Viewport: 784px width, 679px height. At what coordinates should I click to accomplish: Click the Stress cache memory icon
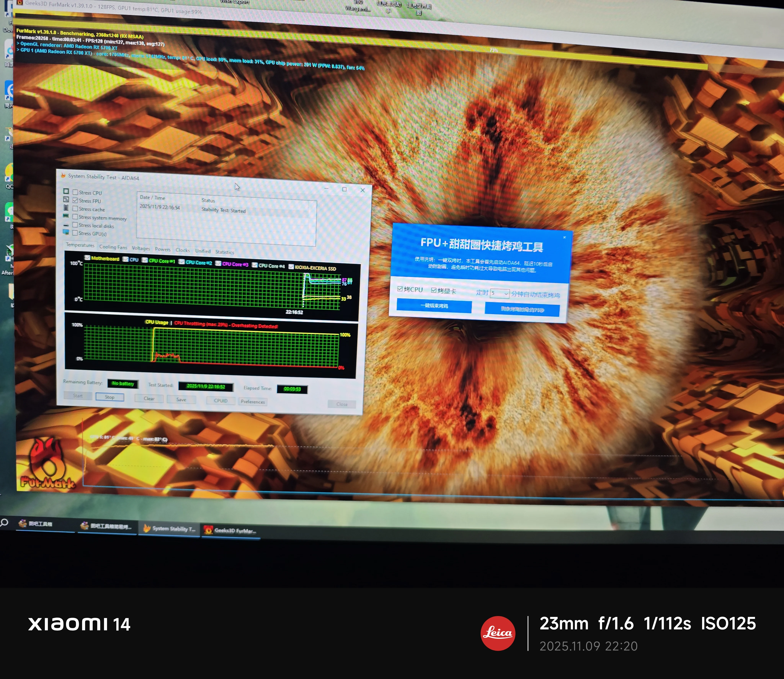66,208
